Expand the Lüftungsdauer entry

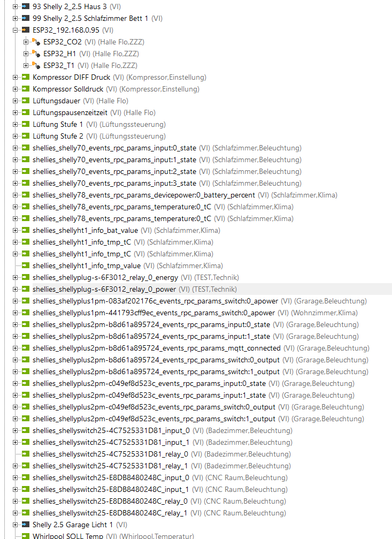(15, 101)
